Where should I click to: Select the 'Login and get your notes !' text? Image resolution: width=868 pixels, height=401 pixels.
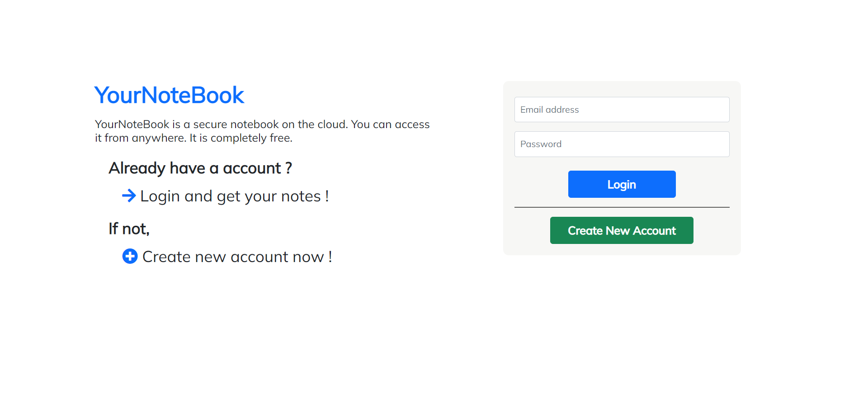[234, 196]
